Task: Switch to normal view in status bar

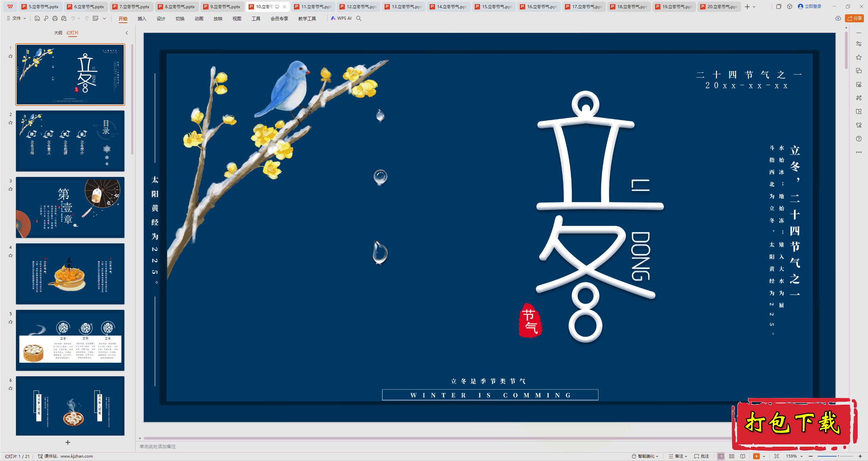Action: [x=721, y=456]
